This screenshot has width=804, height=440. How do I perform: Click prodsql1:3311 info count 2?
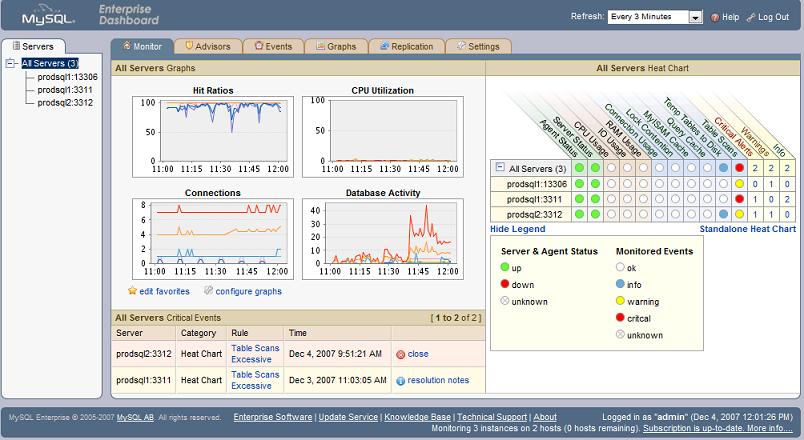point(787,199)
